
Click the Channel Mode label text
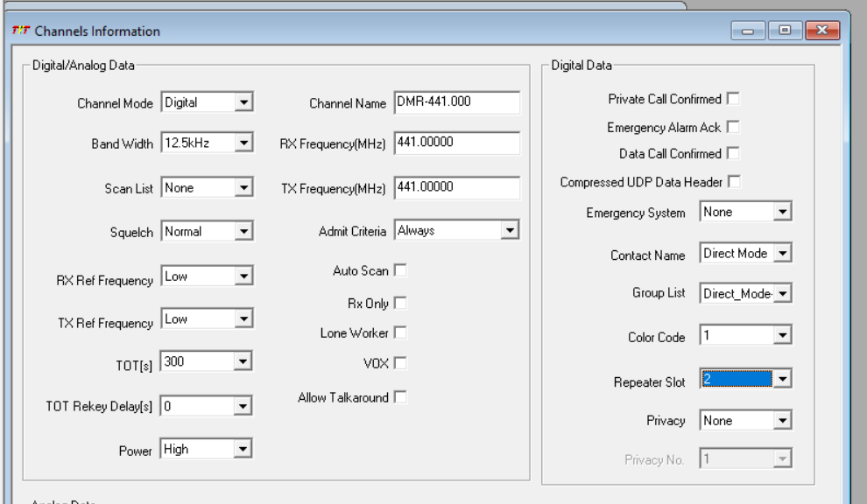(115, 103)
